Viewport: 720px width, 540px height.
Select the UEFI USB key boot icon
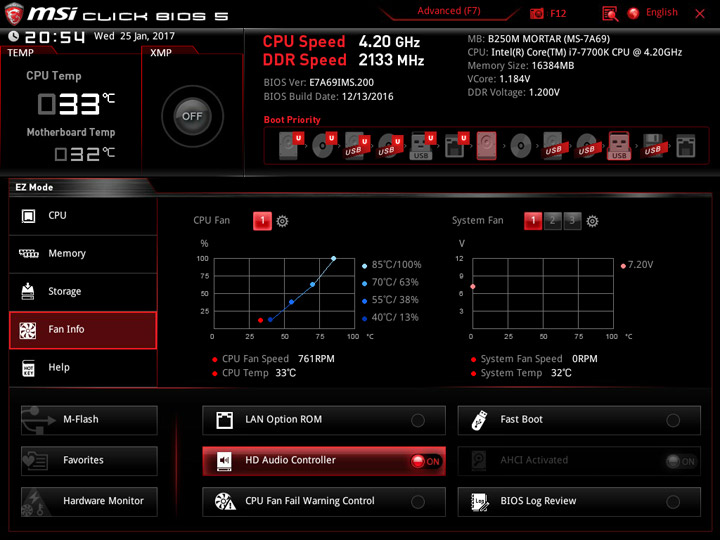pyautogui.click(x=423, y=146)
